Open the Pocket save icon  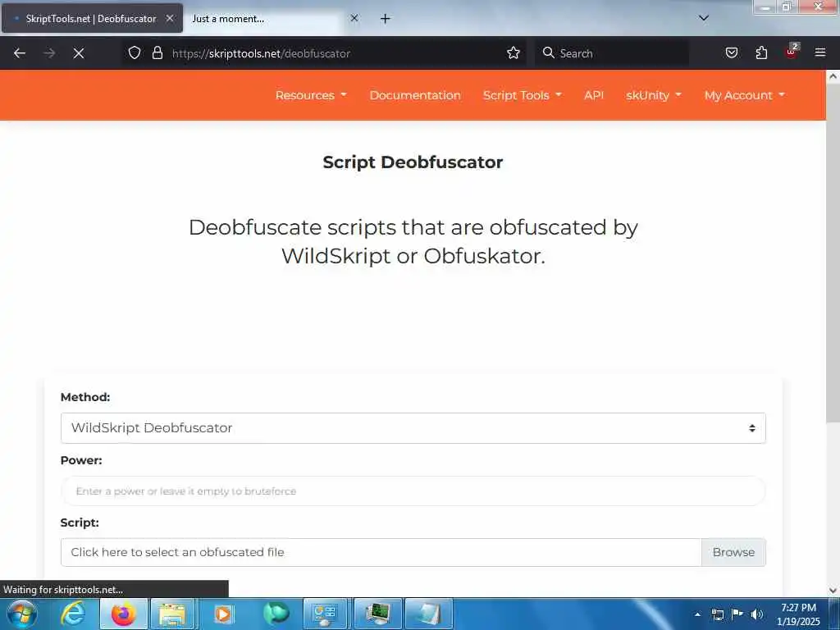[731, 52]
